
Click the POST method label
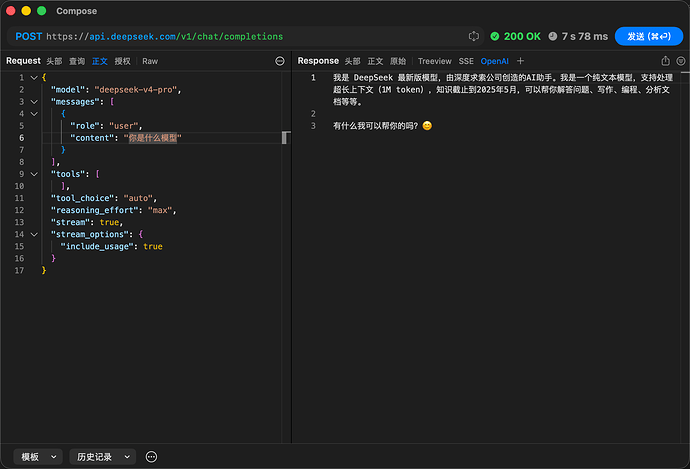click(x=29, y=37)
